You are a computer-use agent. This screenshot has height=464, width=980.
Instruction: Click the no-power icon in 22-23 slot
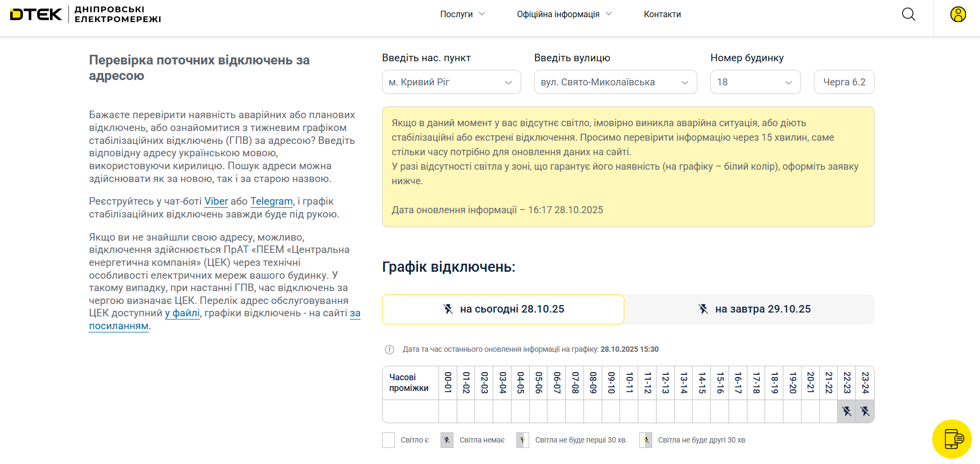pyautogui.click(x=847, y=411)
